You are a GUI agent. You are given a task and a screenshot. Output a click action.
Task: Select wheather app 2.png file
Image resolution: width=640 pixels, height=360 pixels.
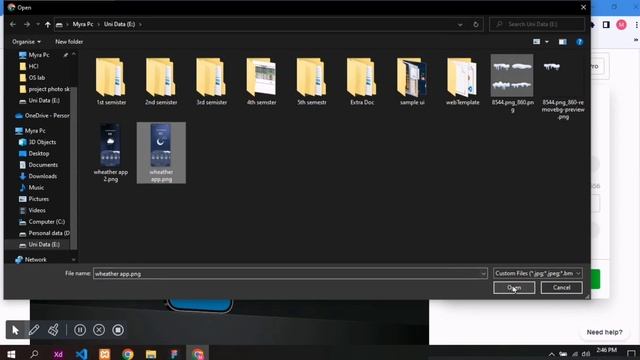111,153
